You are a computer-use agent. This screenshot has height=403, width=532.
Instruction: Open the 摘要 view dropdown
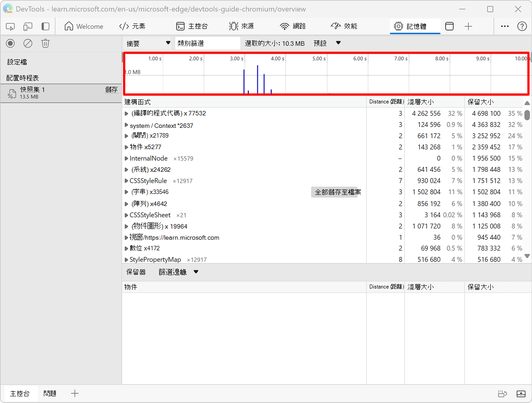pyautogui.click(x=148, y=43)
